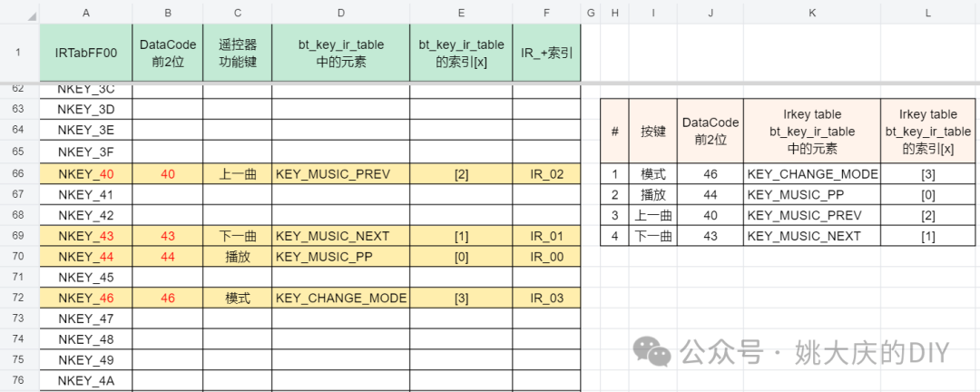Image resolution: width=980 pixels, height=392 pixels.
Task: Click index [0] in column E
Action: tap(461, 257)
